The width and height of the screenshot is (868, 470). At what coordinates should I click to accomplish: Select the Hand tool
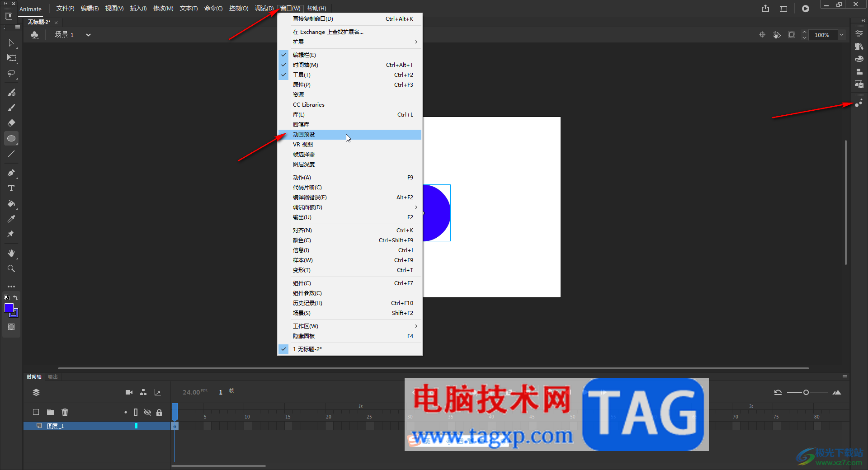[x=11, y=253]
